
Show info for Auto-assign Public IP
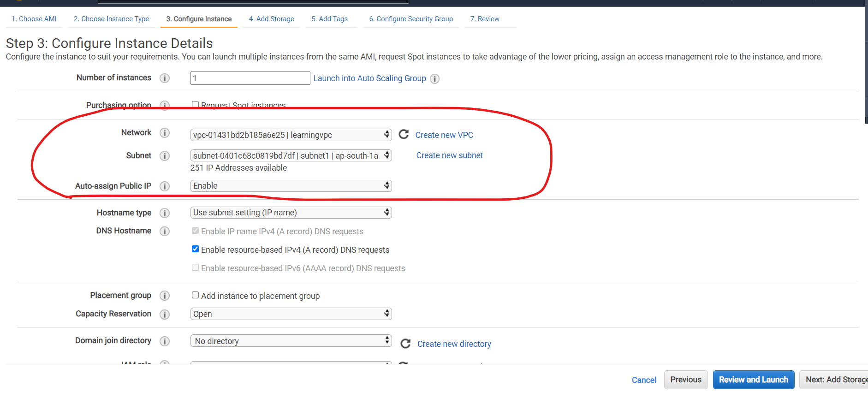(x=165, y=186)
